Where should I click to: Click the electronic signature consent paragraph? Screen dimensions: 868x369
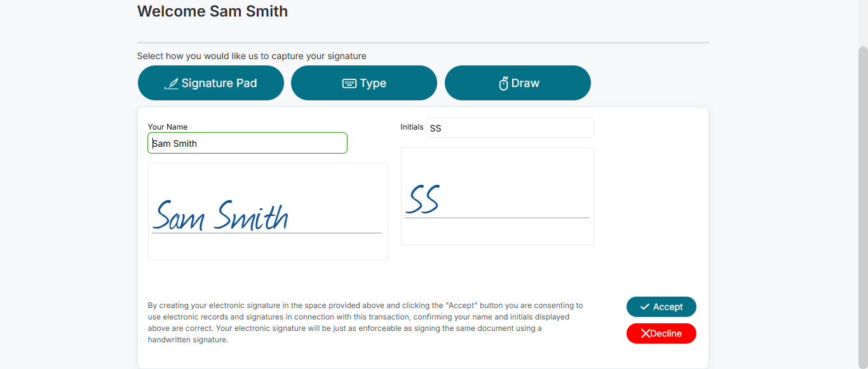[x=365, y=323]
